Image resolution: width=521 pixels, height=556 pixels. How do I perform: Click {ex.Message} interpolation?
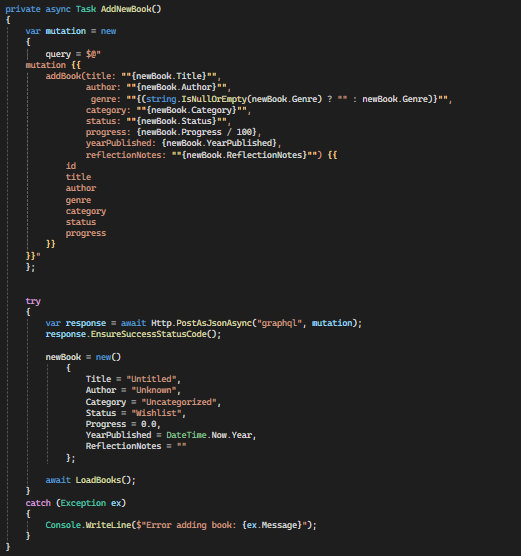[x=272, y=525]
